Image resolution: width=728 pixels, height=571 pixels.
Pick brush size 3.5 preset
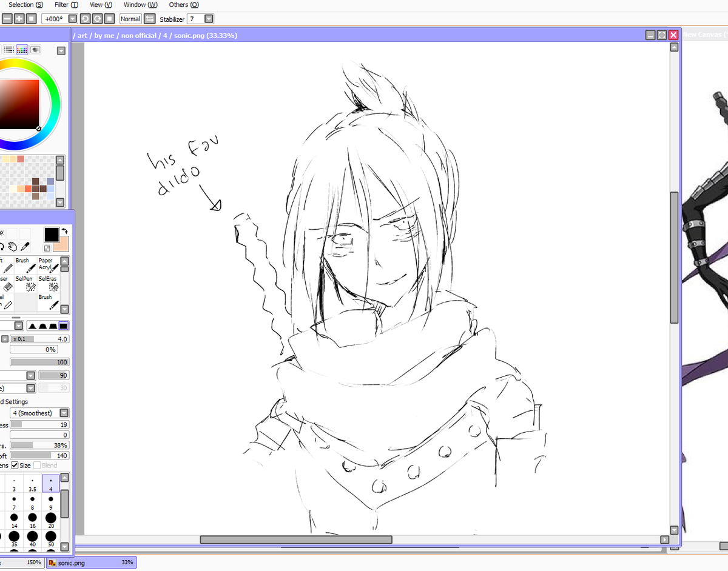[32, 484]
